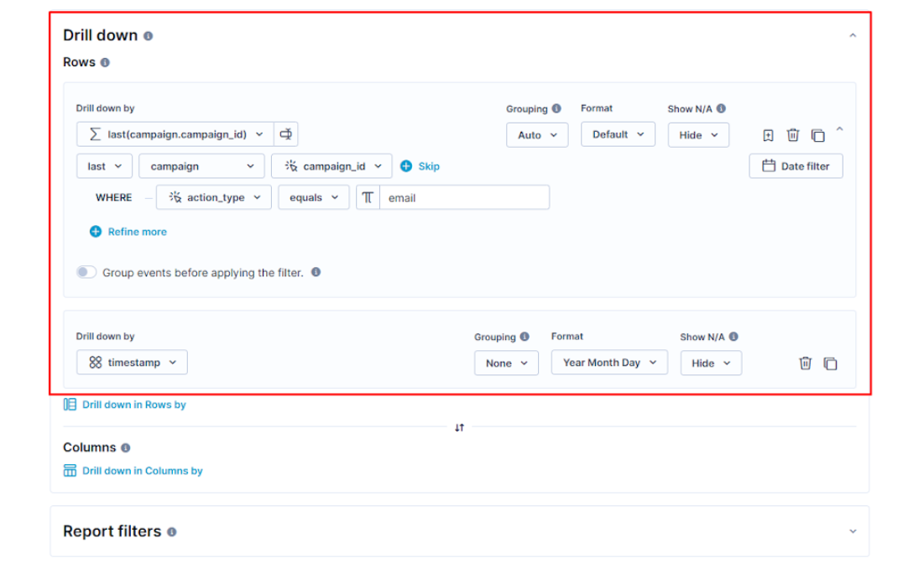This screenshot has height=565, width=924.
Task: Click Drill down in Rows by link
Action: (133, 405)
